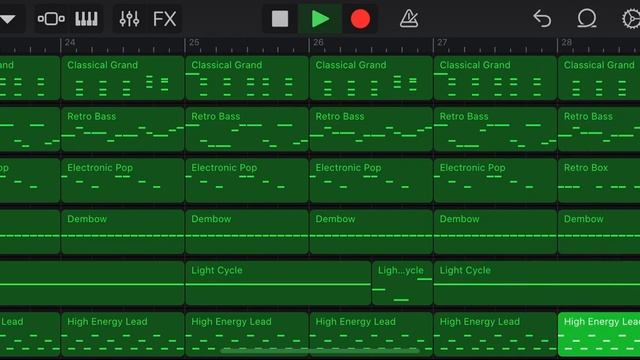Select the Retro Box region
The width and height of the screenshot is (640, 360).
coord(599,181)
